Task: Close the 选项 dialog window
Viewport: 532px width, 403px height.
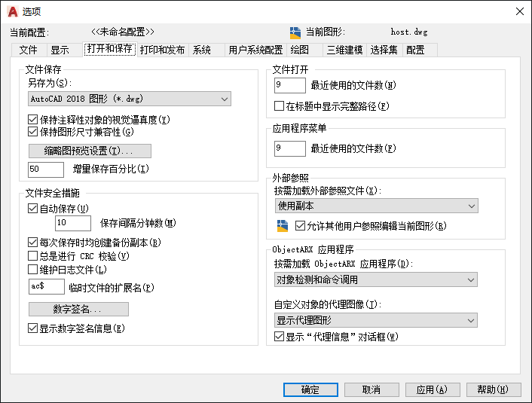Action: (519, 11)
